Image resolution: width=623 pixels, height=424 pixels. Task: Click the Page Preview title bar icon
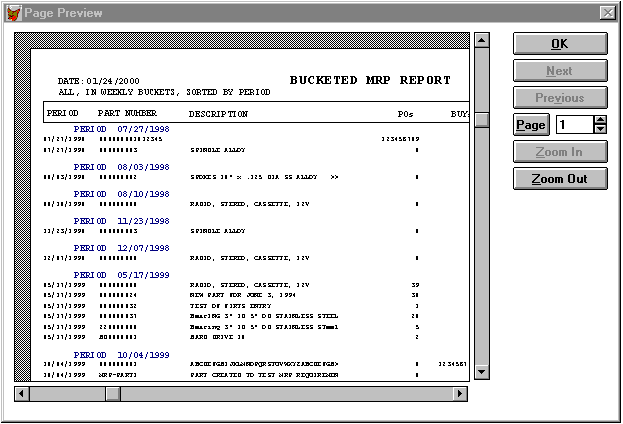click(13, 13)
